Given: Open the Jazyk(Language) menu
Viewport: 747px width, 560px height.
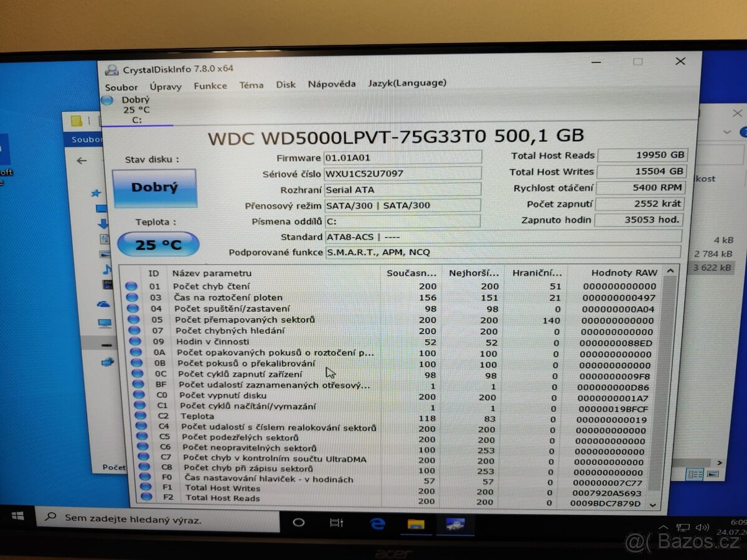Looking at the screenshot, I should tap(408, 83).
